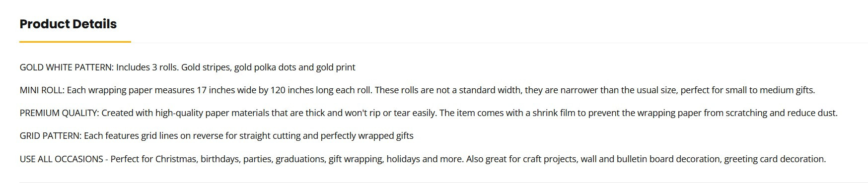This screenshot has width=868, height=183.
Task: Select the PREMIUM QUALITY label
Action: 59,113
